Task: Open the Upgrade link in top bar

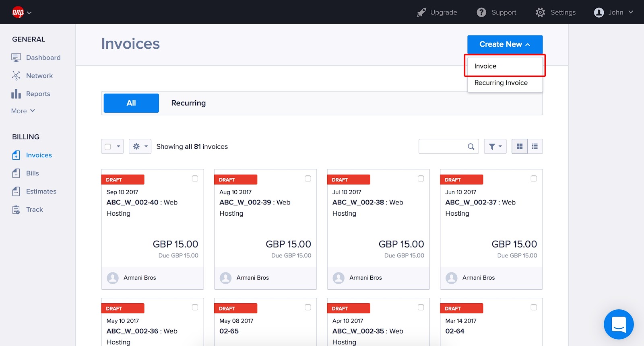Action: point(437,12)
